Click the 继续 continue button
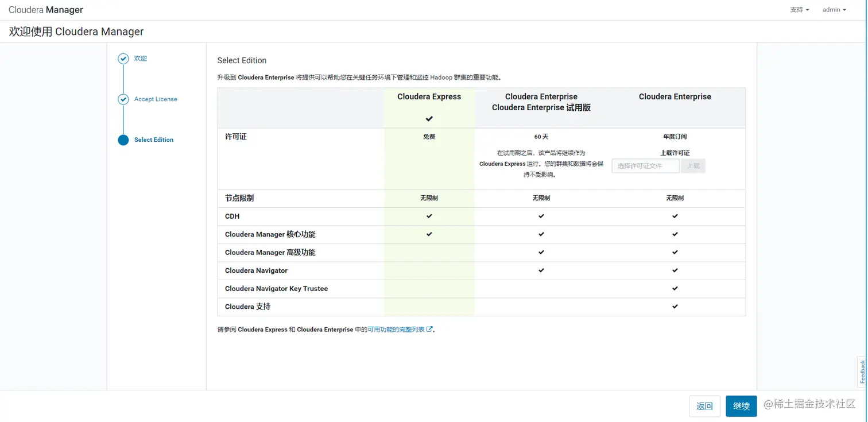The image size is (868, 422). point(741,406)
